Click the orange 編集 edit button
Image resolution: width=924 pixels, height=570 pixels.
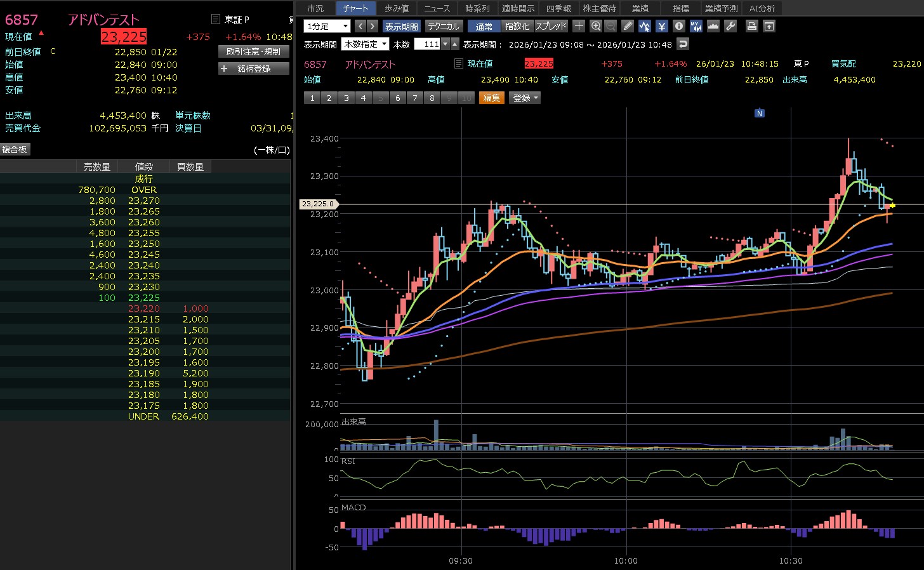point(492,98)
